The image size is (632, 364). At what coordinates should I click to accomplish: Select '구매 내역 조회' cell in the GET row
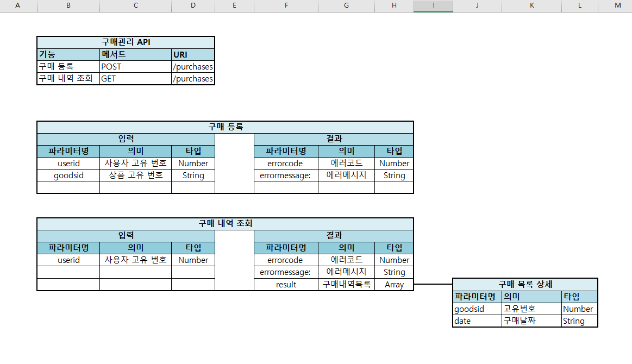[x=68, y=79]
